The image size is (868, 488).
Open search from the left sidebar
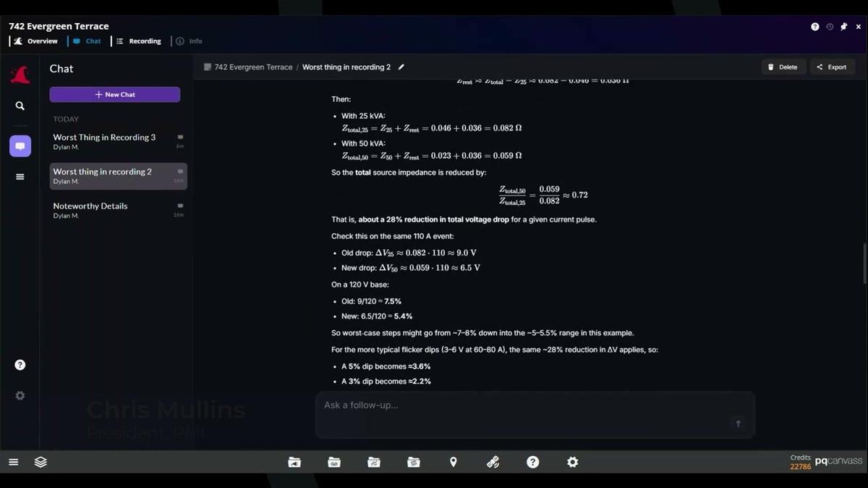20,106
